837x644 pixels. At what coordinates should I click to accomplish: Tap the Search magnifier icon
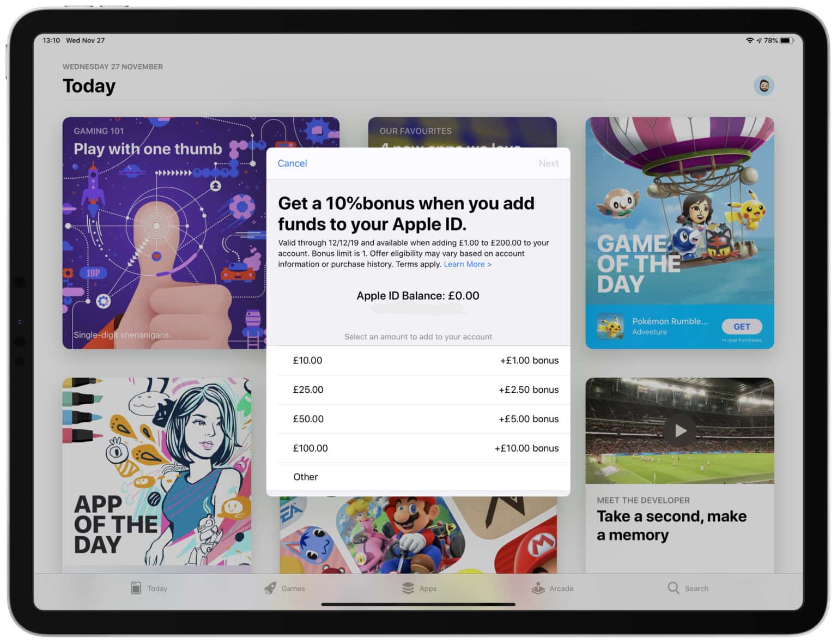click(x=674, y=588)
